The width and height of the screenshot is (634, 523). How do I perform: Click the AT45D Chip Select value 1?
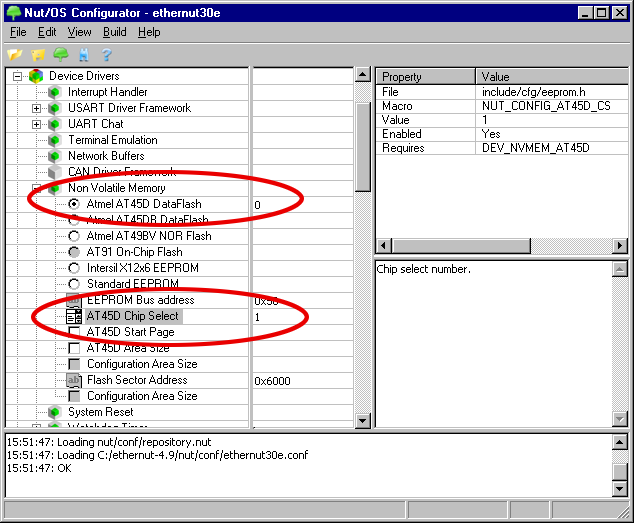[257, 317]
